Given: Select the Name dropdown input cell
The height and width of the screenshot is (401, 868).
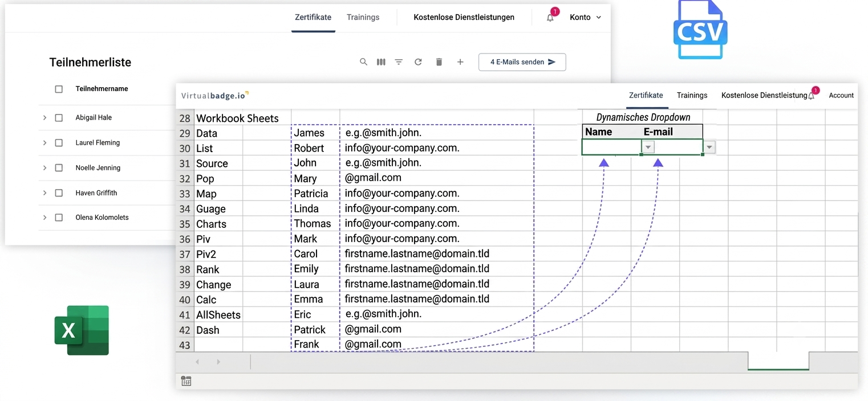Looking at the screenshot, I should (x=611, y=148).
